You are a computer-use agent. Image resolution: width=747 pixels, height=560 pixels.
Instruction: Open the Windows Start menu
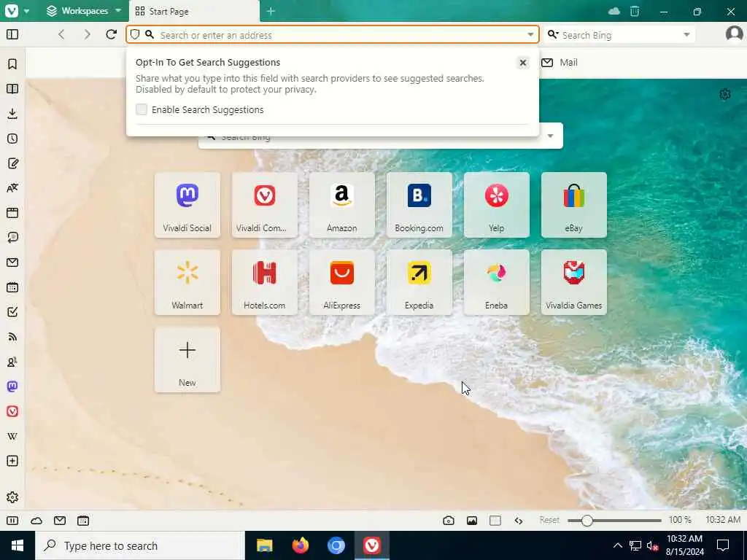pyautogui.click(x=18, y=545)
